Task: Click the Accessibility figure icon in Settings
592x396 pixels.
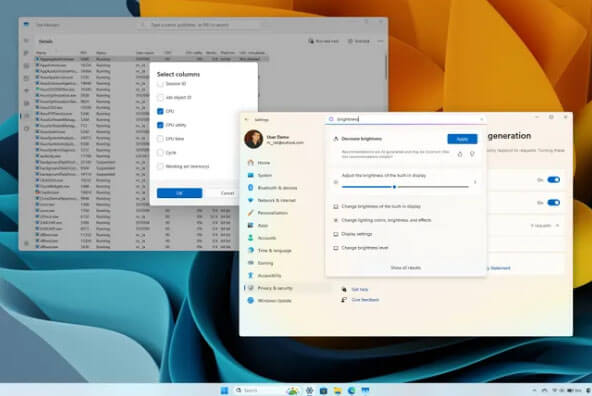Action: point(250,276)
